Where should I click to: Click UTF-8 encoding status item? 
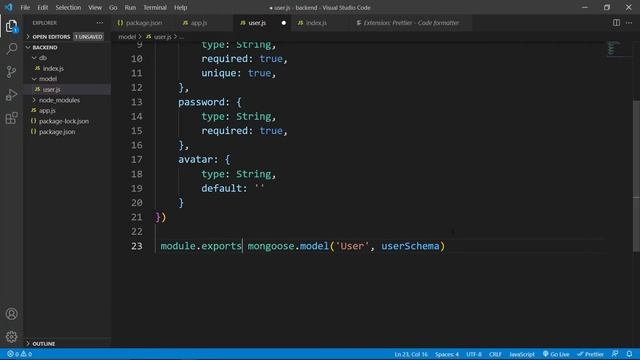pos(474,354)
